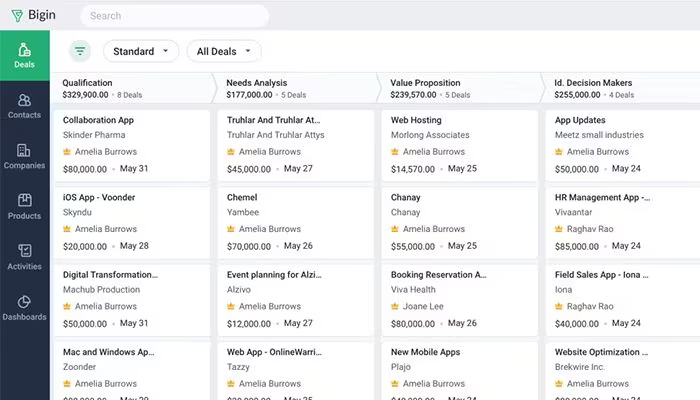The height and width of the screenshot is (400, 700).
Task: Open the iOS App - Voonder deal
Action: tap(99, 197)
